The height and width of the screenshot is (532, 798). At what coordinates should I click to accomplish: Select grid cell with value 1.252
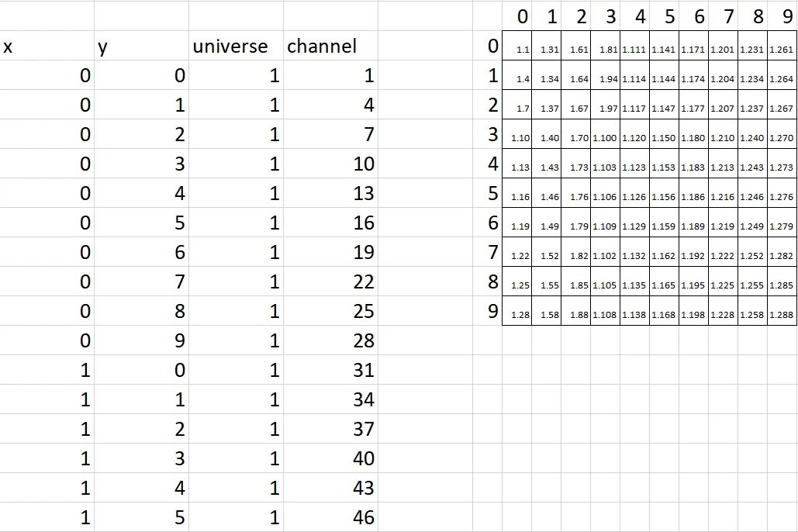point(752,256)
